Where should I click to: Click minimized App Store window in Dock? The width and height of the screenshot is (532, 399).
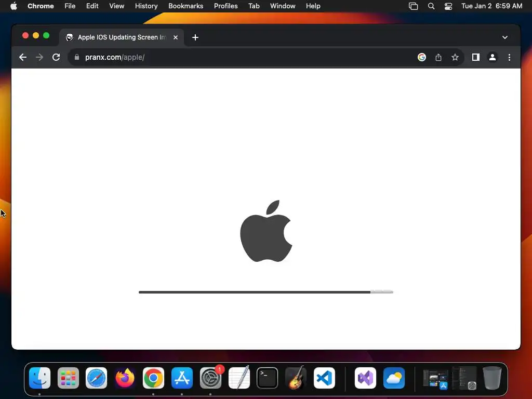click(x=436, y=379)
